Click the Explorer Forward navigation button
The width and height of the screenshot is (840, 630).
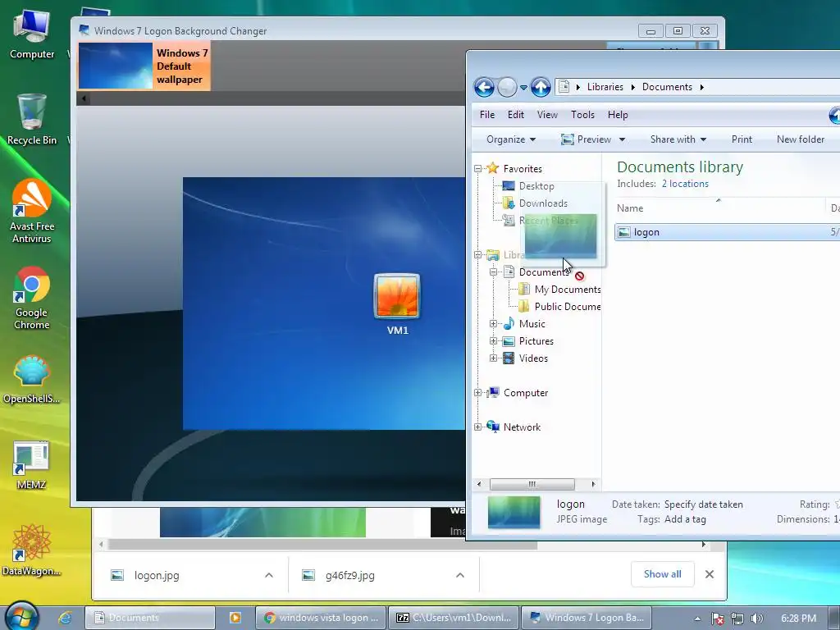tap(507, 87)
